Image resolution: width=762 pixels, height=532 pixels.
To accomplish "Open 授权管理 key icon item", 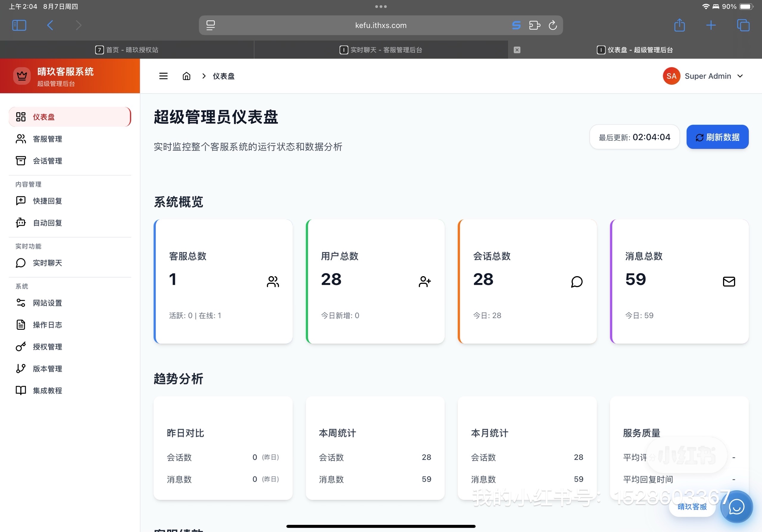I will (47, 347).
